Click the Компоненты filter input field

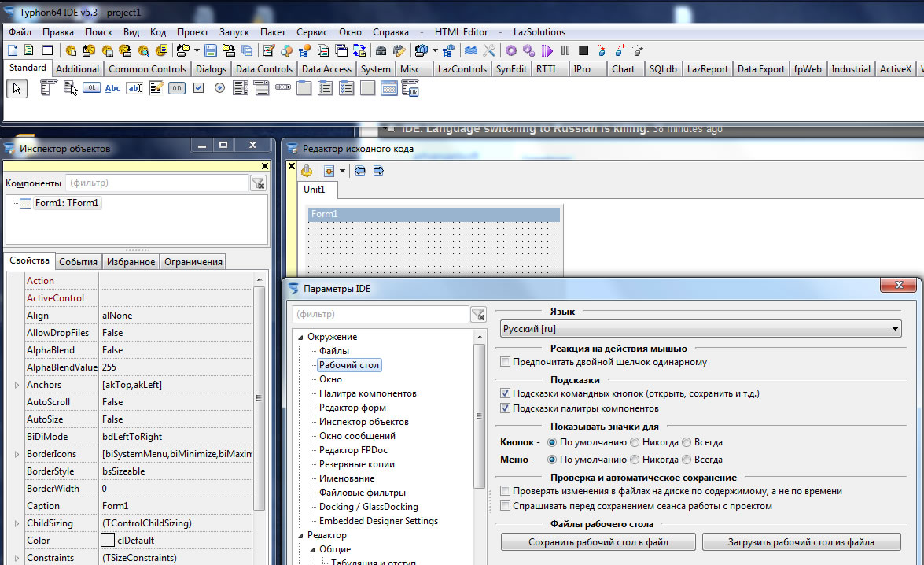click(x=157, y=183)
